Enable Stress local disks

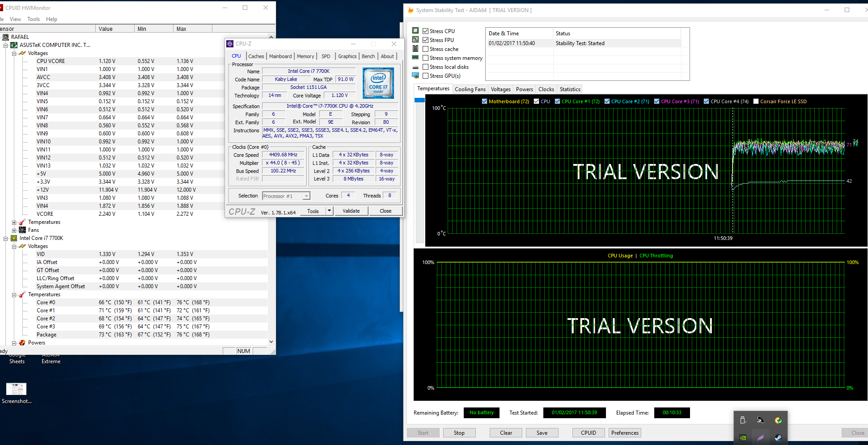[x=426, y=67]
